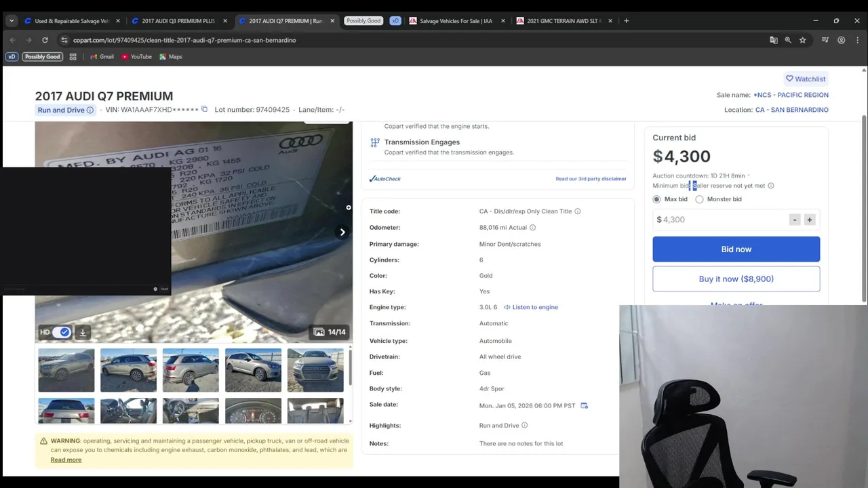Select the Max bid radio option

click(x=656, y=199)
